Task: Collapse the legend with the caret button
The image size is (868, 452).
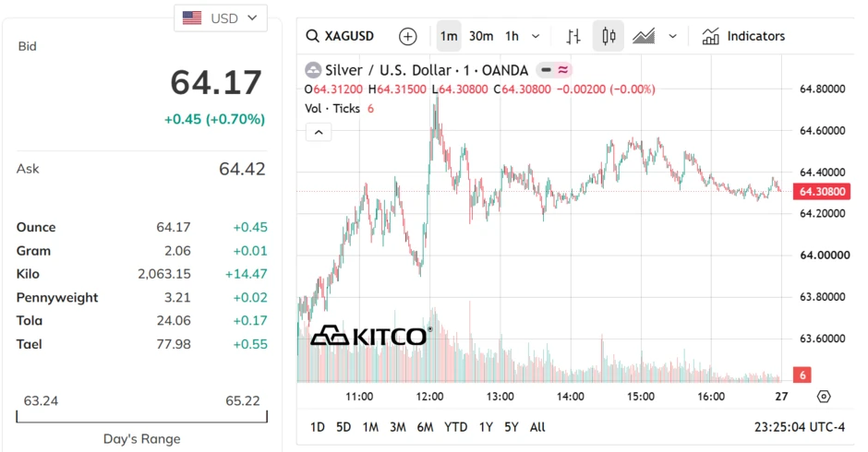Action: pyautogui.click(x=319, y=132)
